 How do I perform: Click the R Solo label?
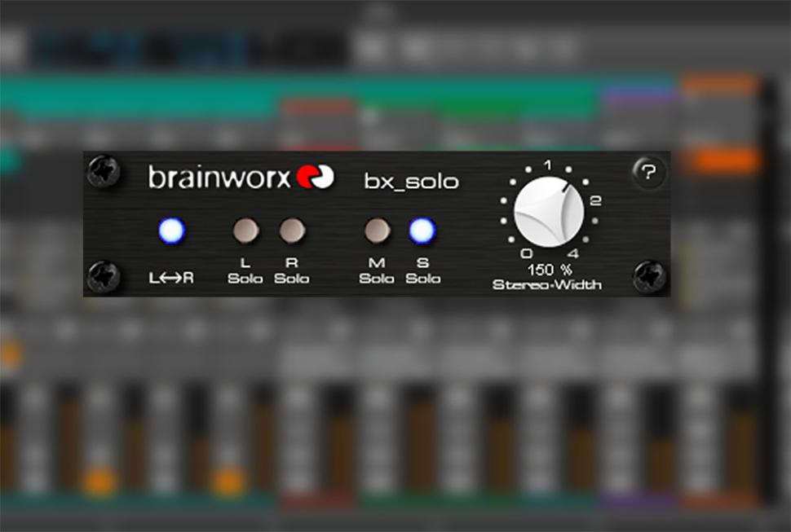(292, 270)
